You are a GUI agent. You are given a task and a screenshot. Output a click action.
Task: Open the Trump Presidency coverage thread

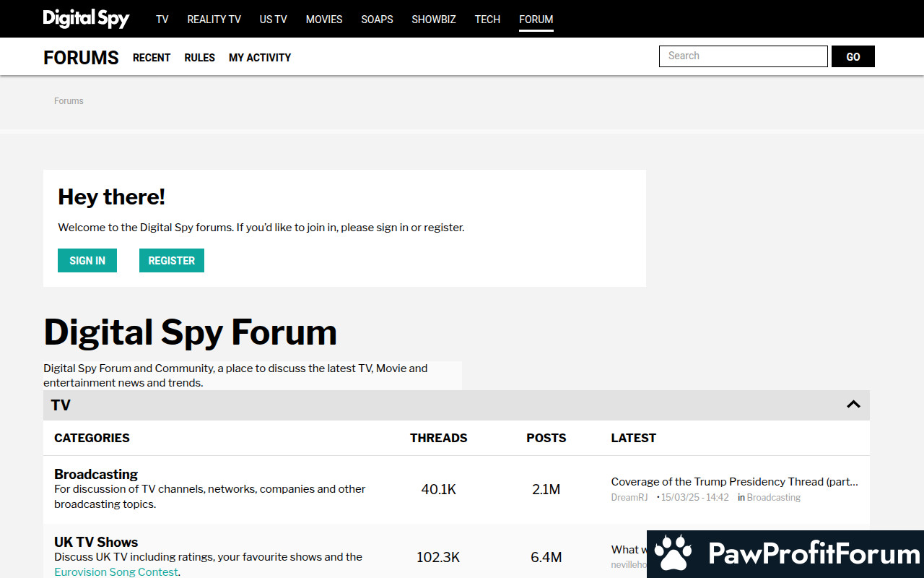click(x=735, y=482)
